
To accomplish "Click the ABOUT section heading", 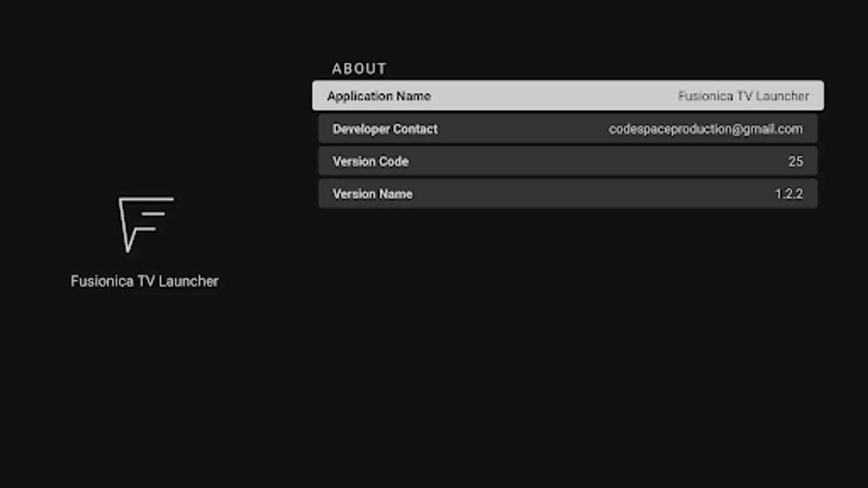I will 359,68.
